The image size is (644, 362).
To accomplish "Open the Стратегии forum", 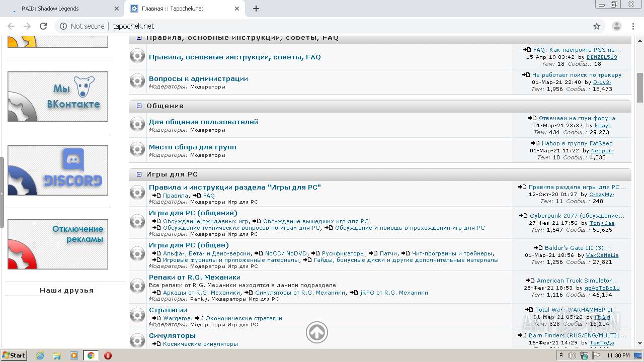I will [168, 310].
